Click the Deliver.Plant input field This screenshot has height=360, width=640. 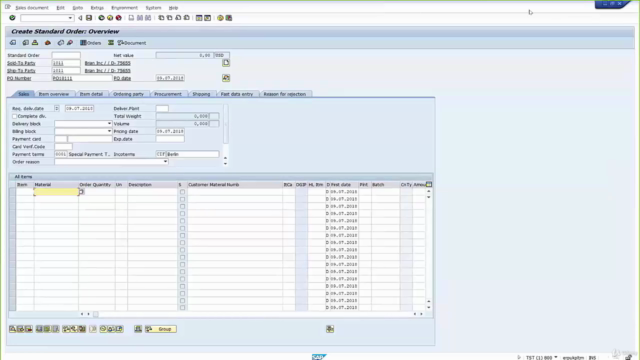pyautogui.click(x=162, y=109)
